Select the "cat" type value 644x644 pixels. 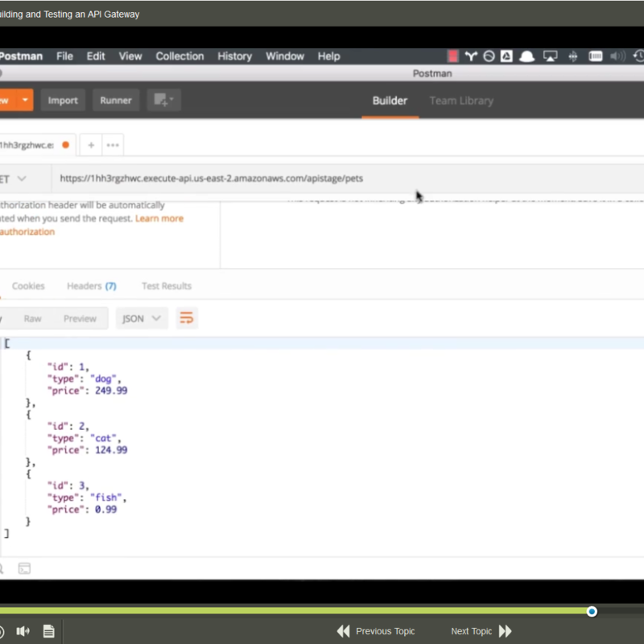tap(103, 438)
